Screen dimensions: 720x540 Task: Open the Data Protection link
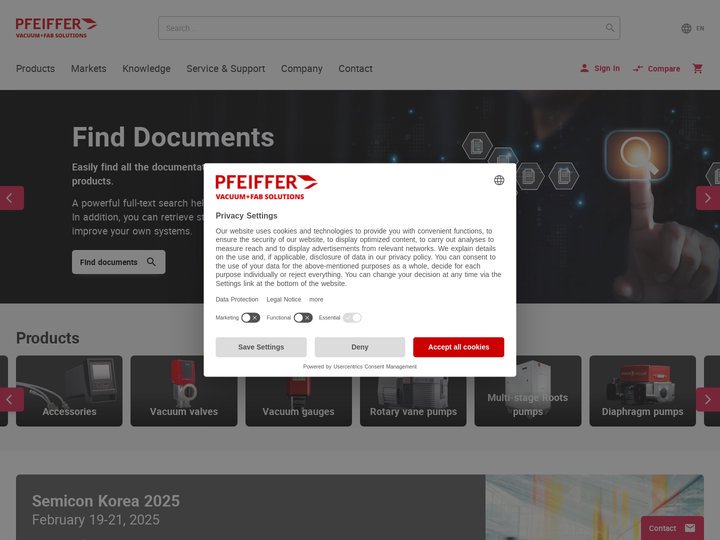coord(237,299)
